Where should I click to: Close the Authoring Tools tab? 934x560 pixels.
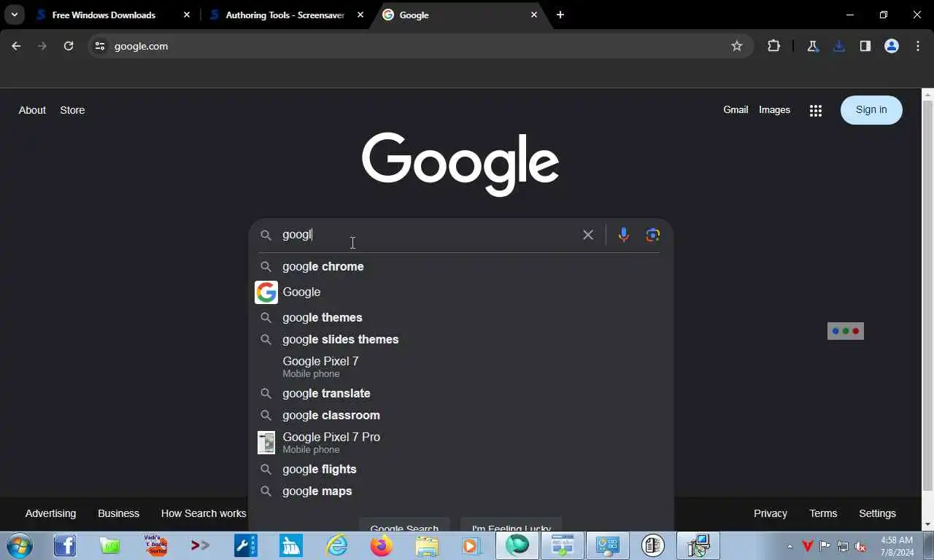tap(360, 15)
